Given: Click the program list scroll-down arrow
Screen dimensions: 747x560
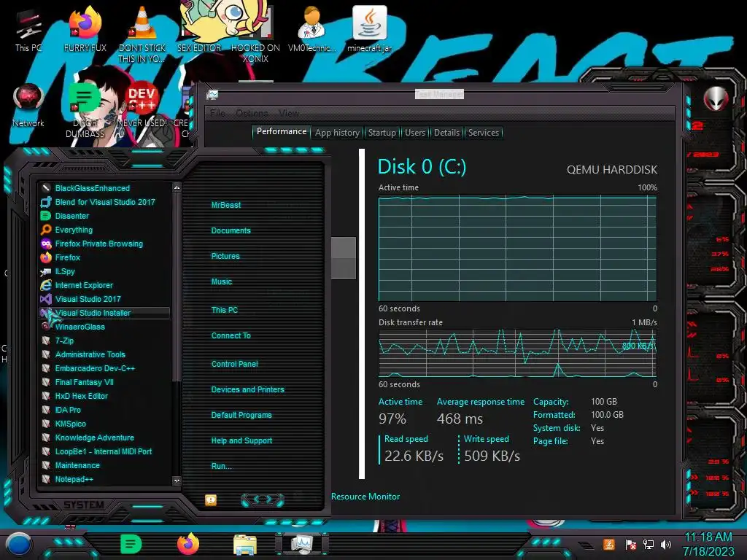Looking at the screenshot, I should (177, 481).
